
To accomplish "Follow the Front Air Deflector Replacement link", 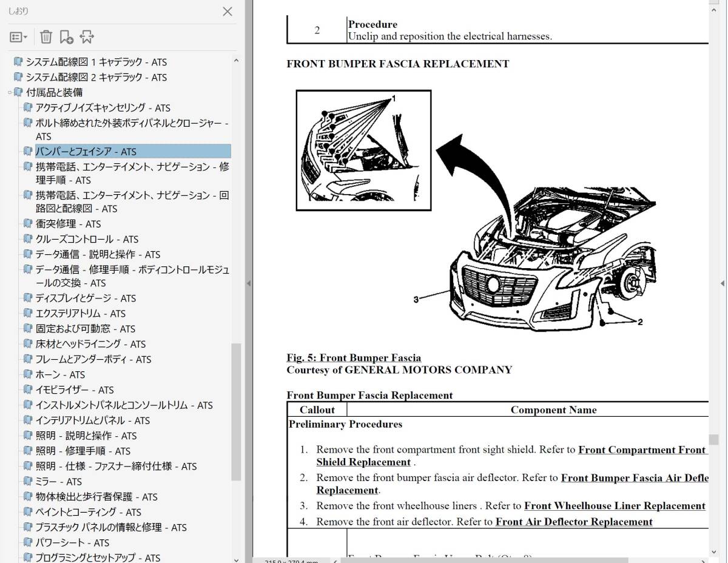I will [574, 521].
